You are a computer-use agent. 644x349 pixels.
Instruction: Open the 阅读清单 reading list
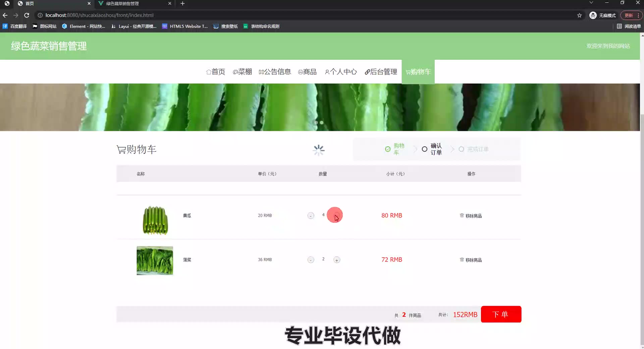629,26
